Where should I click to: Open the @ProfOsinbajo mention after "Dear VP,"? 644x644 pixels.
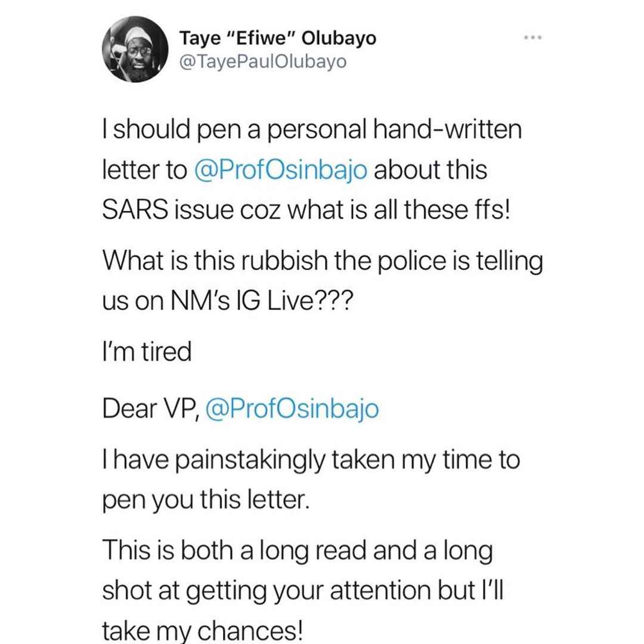coord(292,409)
